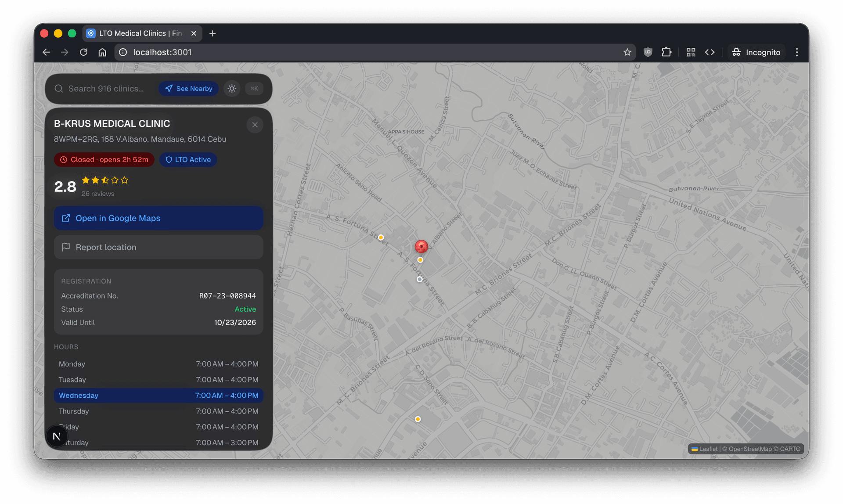Click the Closed opens 2h 52m badge
The height and width of the screenshot is (504, 843).
tap(104, 160)
